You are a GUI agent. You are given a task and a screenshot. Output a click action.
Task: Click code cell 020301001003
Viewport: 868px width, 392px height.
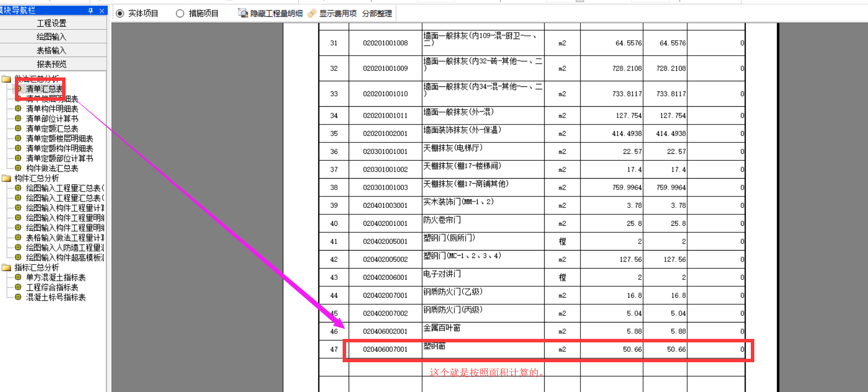coord(385,188)
